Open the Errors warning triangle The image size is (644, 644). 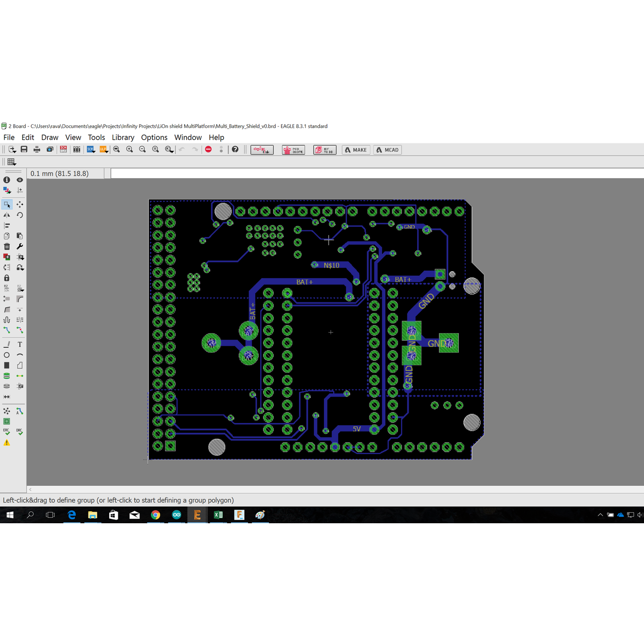click(x=7, y=443)
